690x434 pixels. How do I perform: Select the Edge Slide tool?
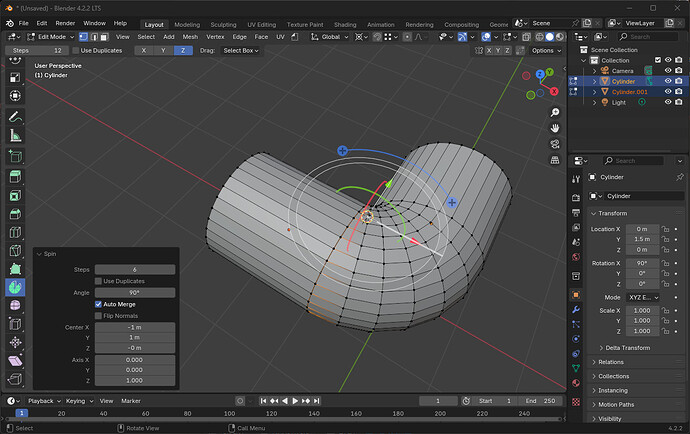tap(15, 324)
